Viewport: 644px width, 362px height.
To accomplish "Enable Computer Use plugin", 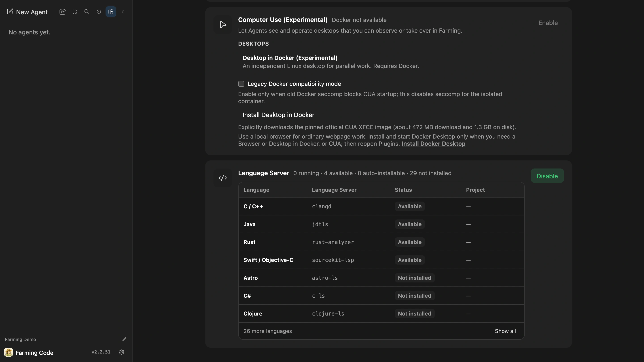I will 548,23.
